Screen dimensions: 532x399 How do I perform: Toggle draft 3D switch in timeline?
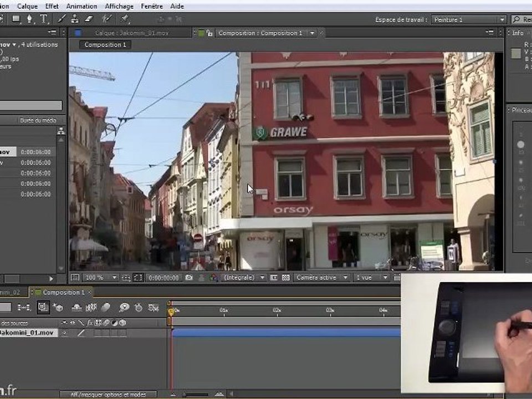click(x=58, y=307)
